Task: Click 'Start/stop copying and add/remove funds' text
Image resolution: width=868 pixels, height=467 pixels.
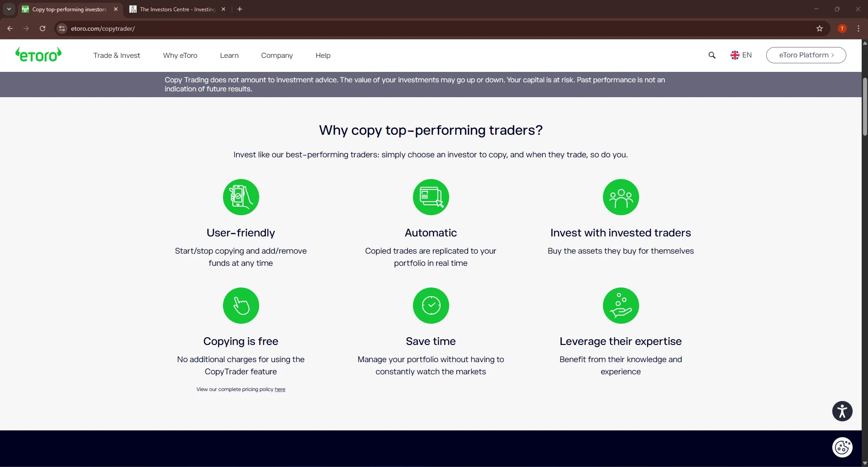Action: tap(241, 257)
